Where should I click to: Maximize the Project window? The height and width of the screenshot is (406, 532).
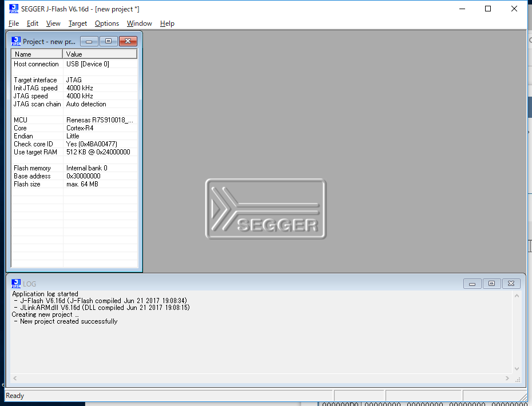[108, 41]
